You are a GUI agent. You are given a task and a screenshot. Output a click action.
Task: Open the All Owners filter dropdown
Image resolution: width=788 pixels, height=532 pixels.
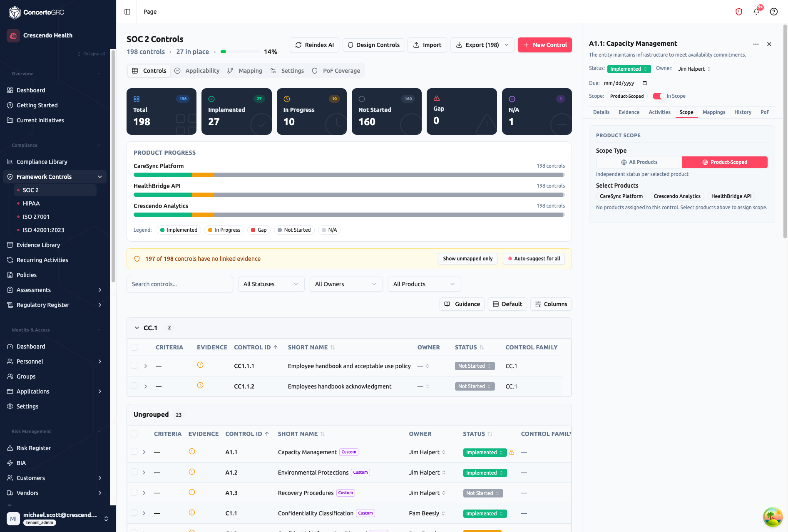point(346,284)
